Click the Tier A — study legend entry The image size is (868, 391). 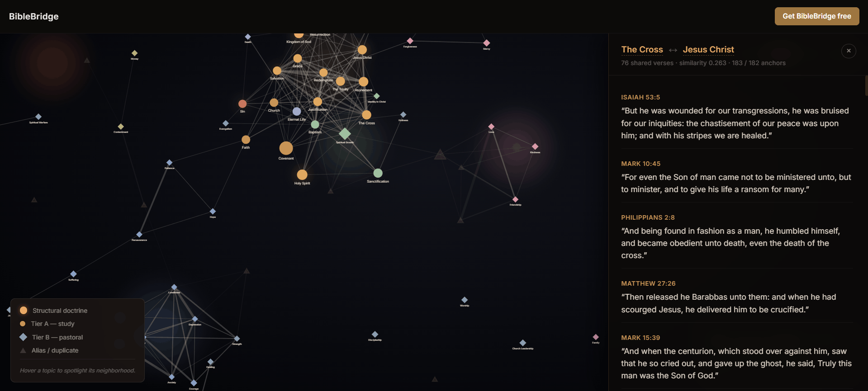[x=47, y=324]
